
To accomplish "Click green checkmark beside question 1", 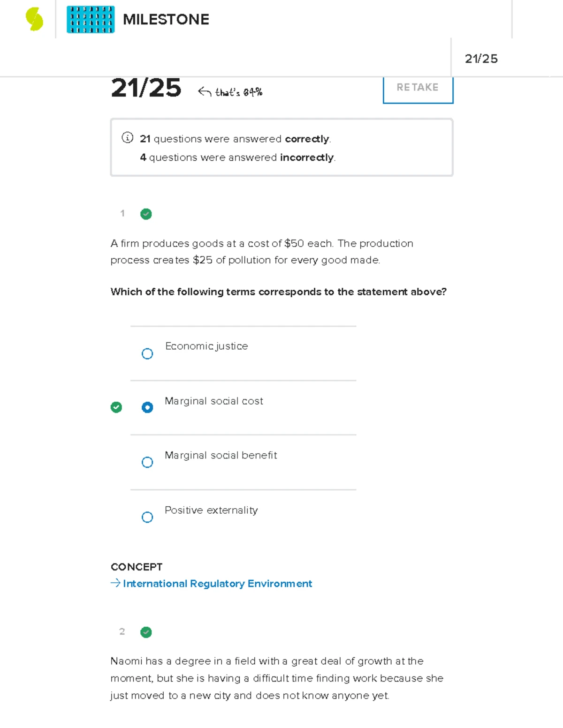I will click(x=146, y=214).
